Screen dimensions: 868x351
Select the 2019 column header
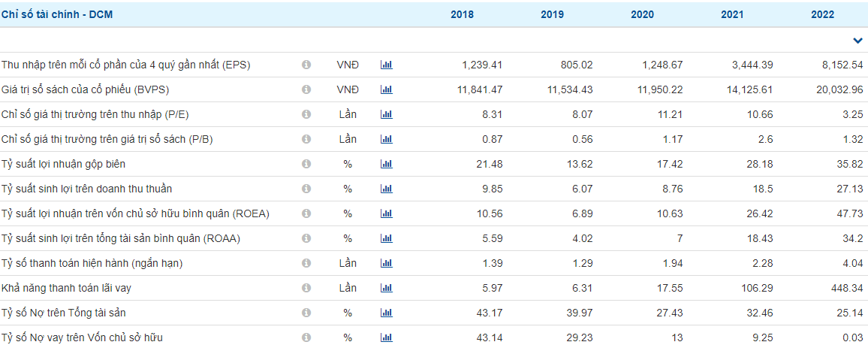(553, 15)
